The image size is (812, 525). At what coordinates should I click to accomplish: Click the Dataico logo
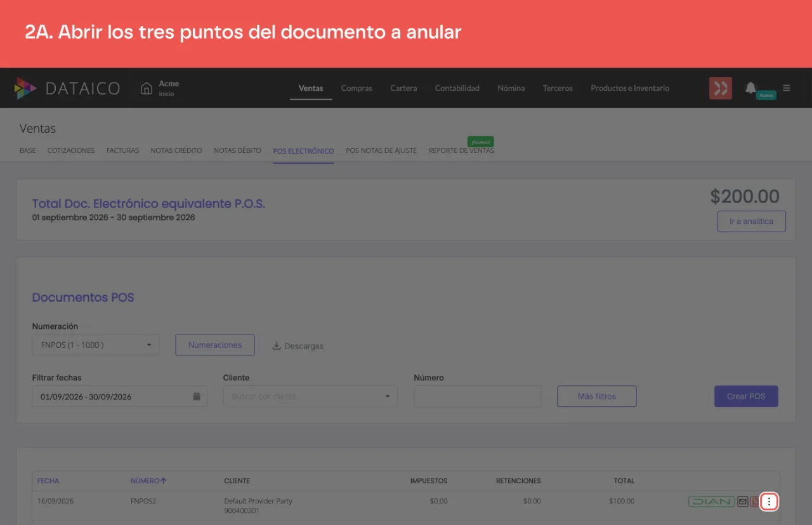point(67,88)
